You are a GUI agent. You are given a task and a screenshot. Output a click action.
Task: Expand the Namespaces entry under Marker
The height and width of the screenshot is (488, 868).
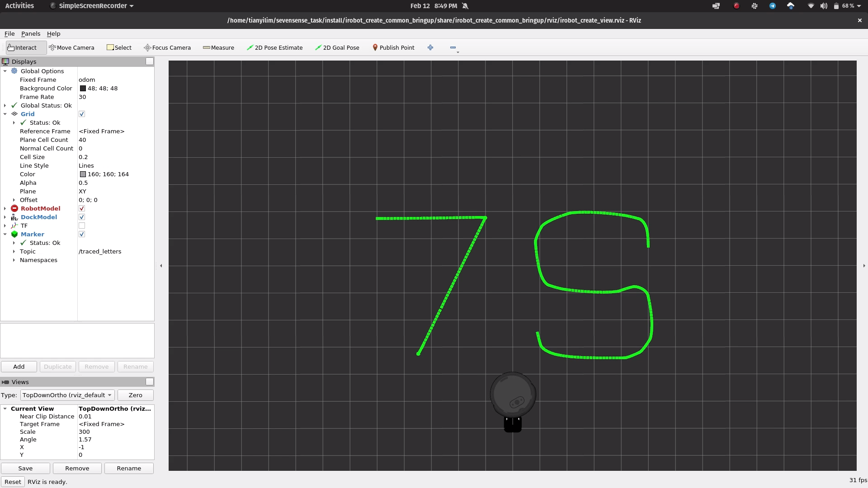pyautogui.click(x=14, y=260)
